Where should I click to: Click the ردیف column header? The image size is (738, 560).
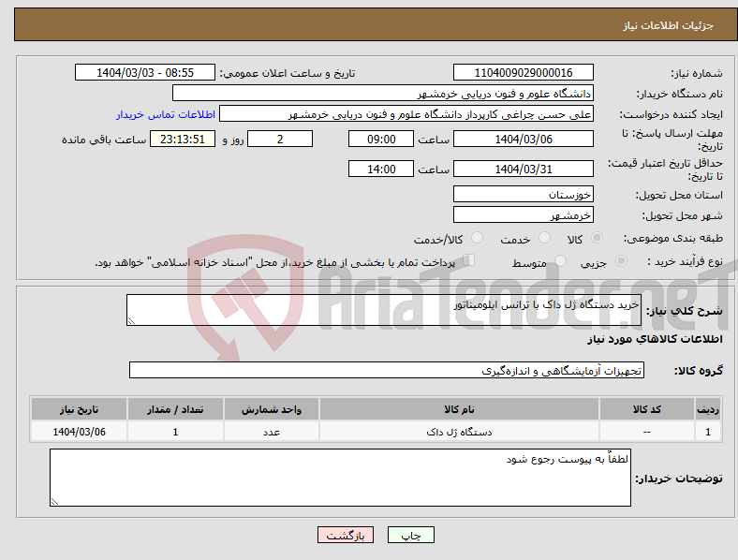[708, 409]
